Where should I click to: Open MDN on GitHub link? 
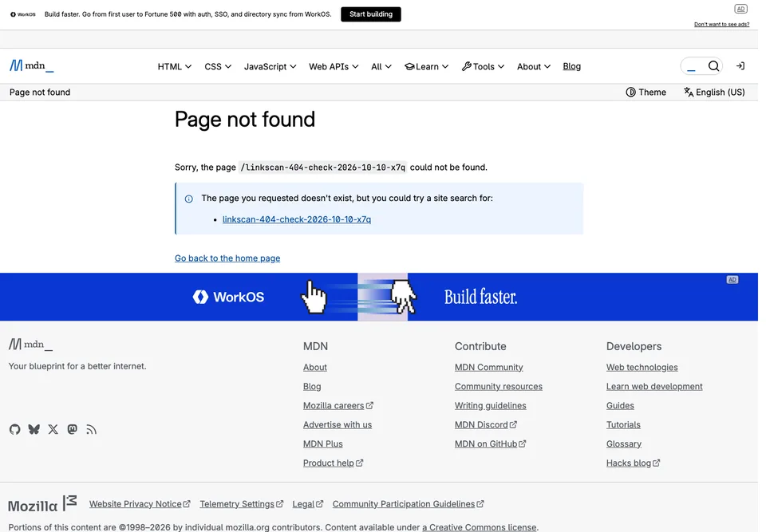tap(490, 444)
